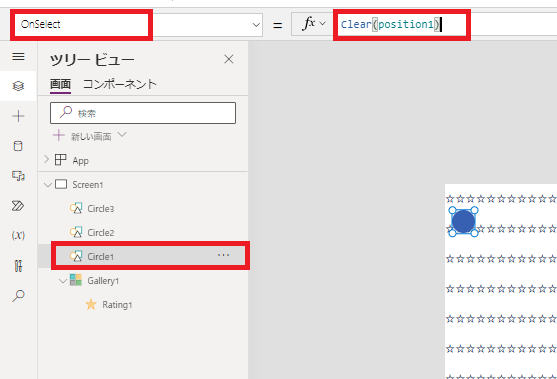Select the Tree view layers icon
The width and height of the screenshot is (557, 379).
tap(18, 86)
